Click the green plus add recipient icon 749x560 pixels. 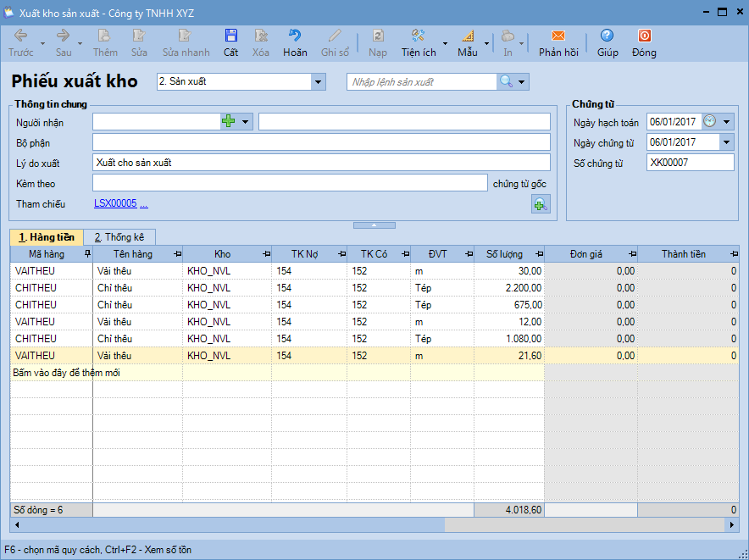(228, 122)
